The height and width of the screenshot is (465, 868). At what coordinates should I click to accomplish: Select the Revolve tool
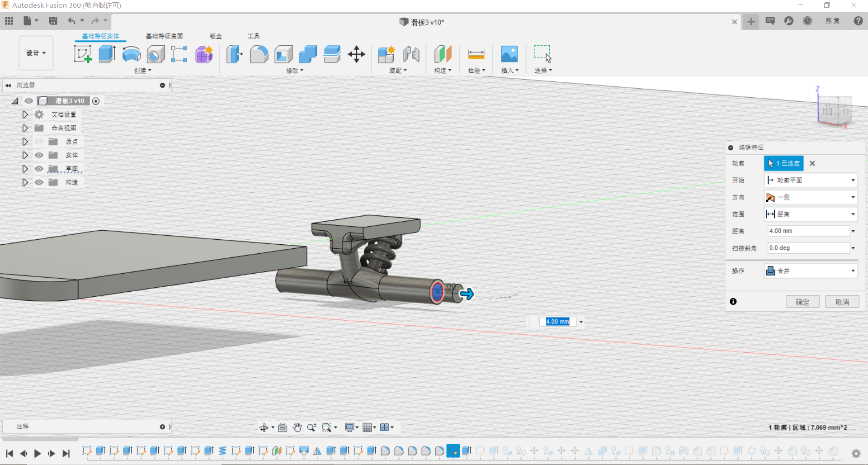pos(132,54)
